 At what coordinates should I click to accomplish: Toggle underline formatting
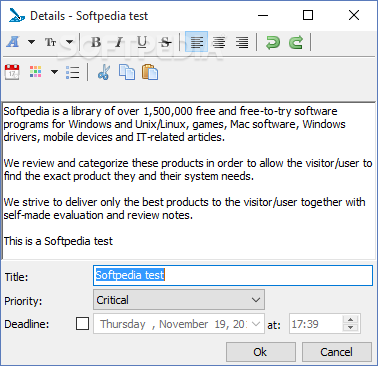[142, 42]
